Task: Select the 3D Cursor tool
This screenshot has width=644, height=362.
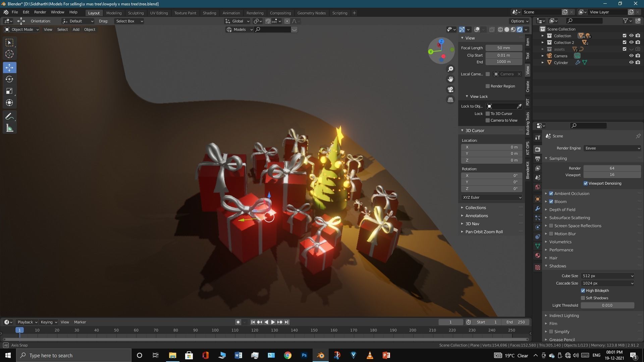Action: pyautogui.click(x=9, y=54)
